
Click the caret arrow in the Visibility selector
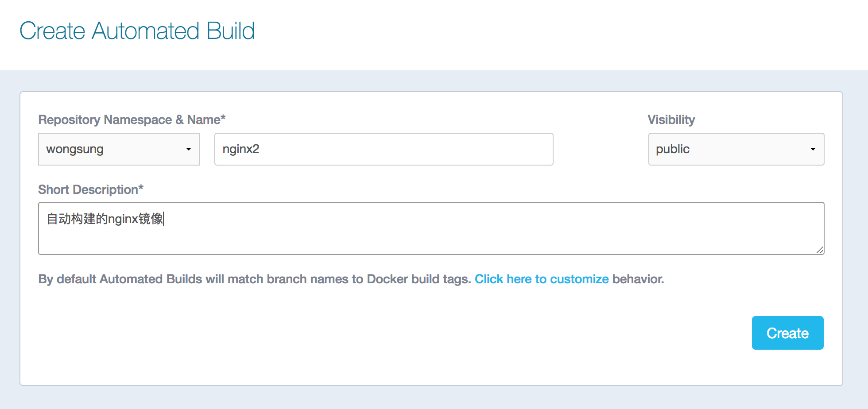tap(813, 149)
